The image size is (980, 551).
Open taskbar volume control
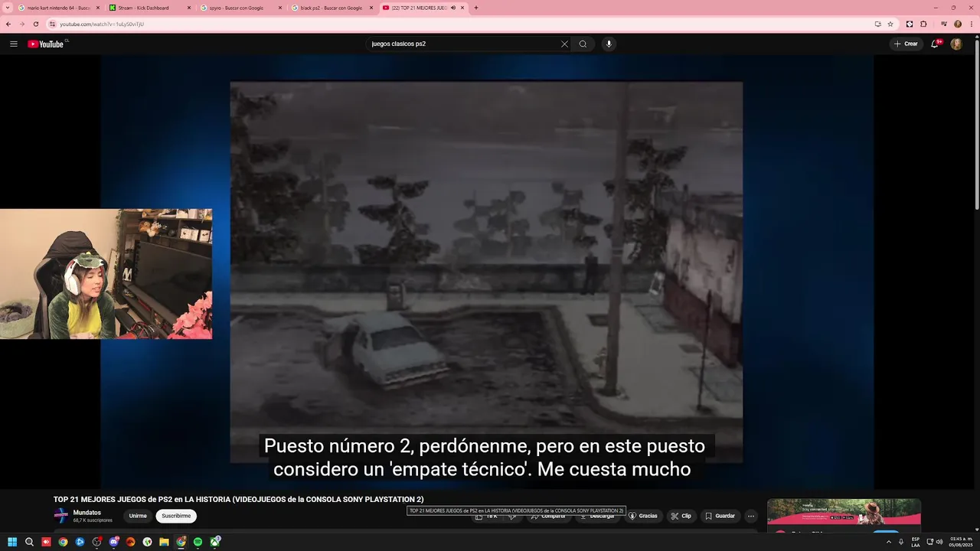pos(939,542)
